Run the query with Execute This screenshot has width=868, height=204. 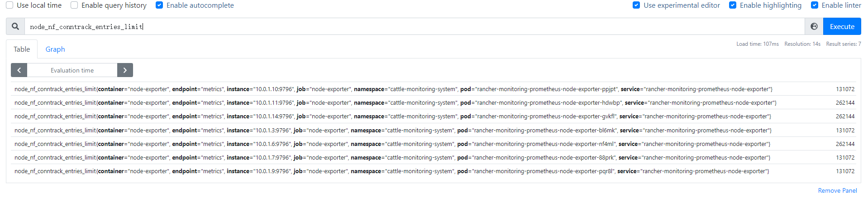[x=842, y=26]
